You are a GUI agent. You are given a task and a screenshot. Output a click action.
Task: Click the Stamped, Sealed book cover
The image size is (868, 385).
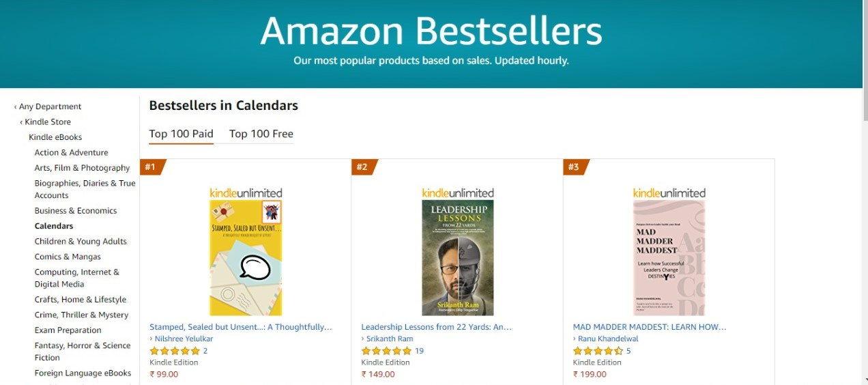(x=246, y=257)
